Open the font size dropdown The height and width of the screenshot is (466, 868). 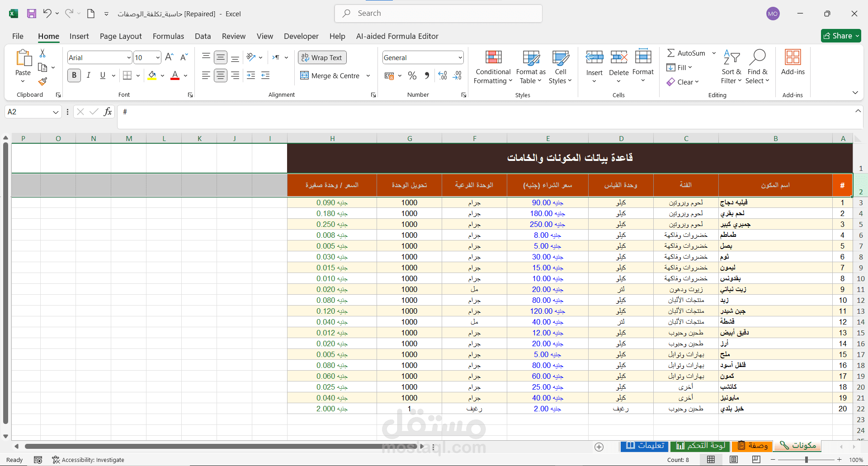(158, 58)
